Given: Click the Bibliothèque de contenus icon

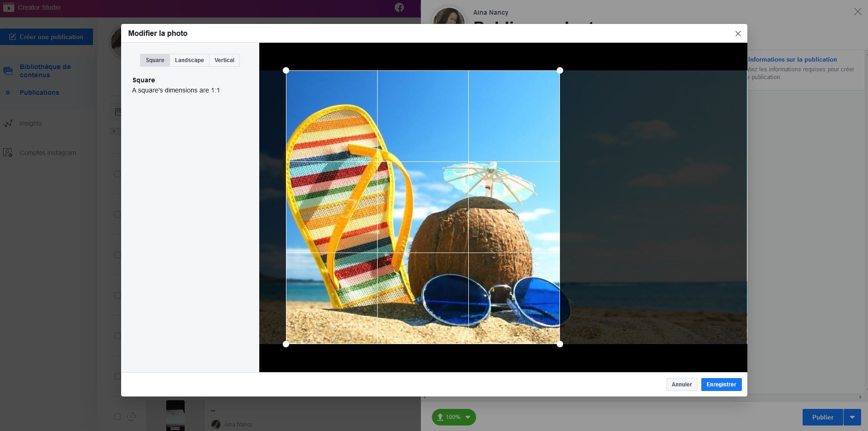Looking at the screenshot, I should [x=8, y=71].
